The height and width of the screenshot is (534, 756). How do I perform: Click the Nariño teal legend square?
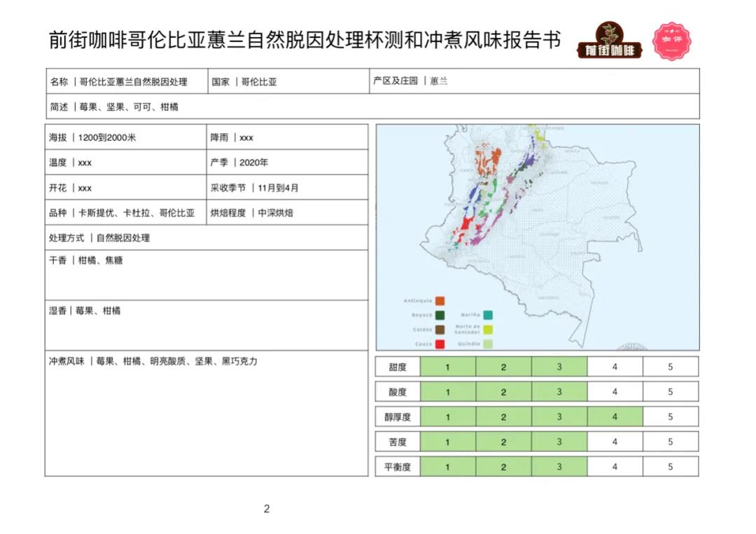click(488, 316)
